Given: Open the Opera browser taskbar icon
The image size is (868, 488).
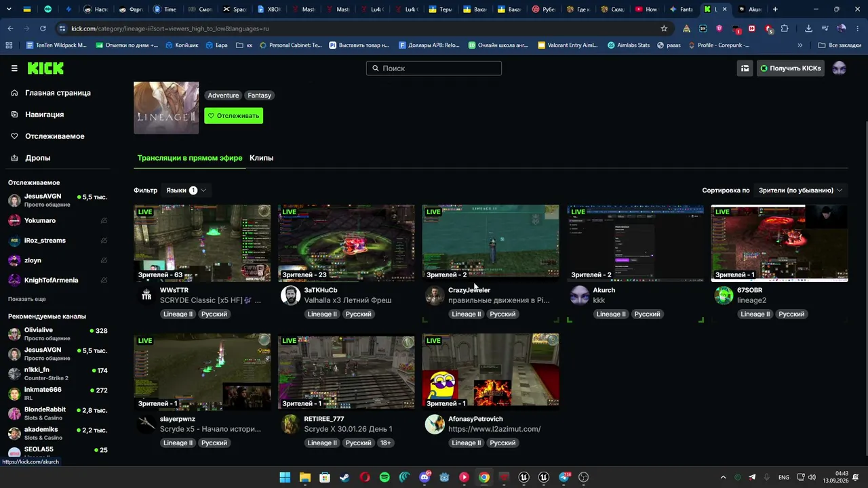Looking at the screenshot, I should 365,477.
